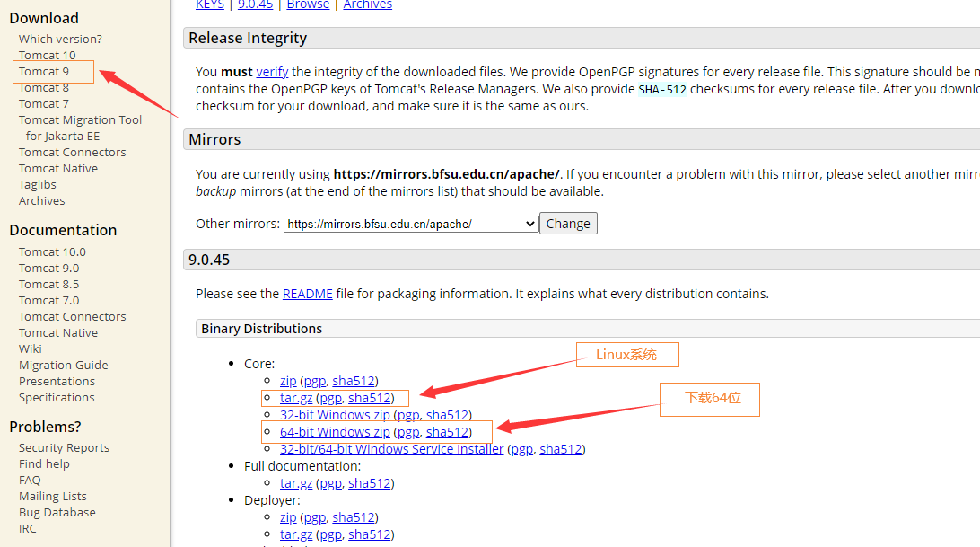This screenshot has width=980, height=547.
Task: Download Full documentation tar.gz
Action: click(x=294, y=483)
